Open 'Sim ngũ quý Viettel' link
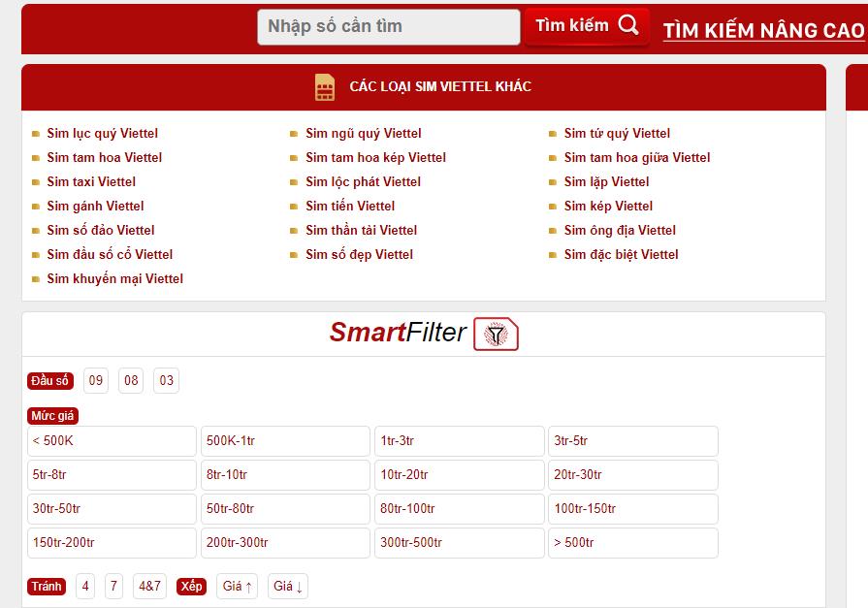Image resolution: width=868 pixels, height=608 pixels. click(364, 134)
